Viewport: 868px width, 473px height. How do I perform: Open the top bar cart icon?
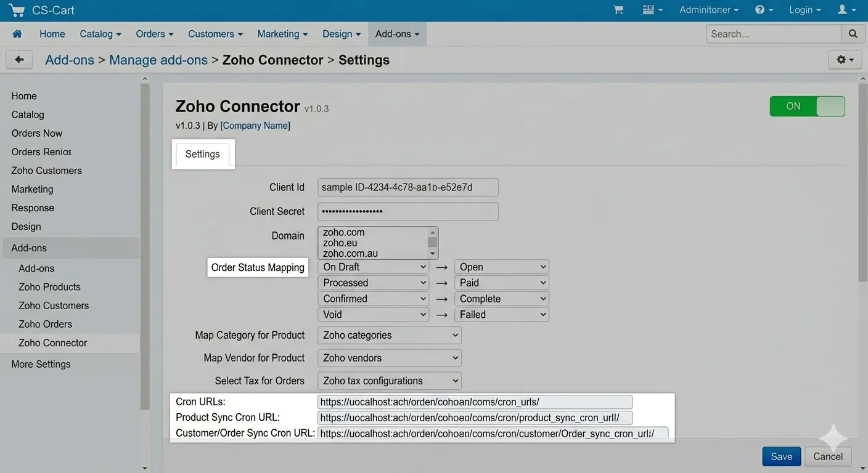pyautogui.click(x=618, y=10)
